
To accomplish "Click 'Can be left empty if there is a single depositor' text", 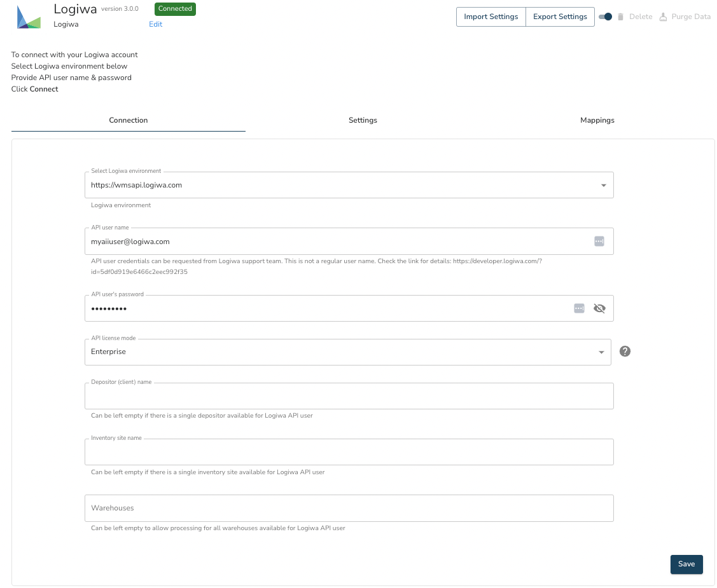I will coord(202,416).
